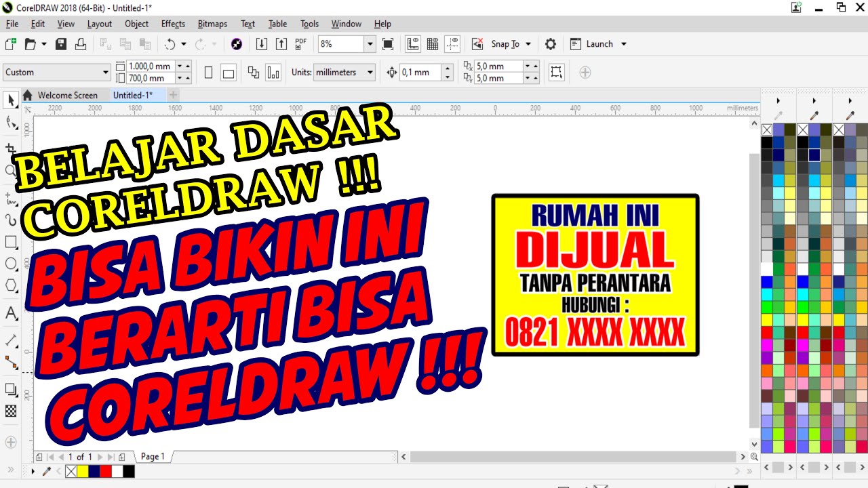Apply page layout to all pages
The image size is (868, 488).
(x=254, y=73)
